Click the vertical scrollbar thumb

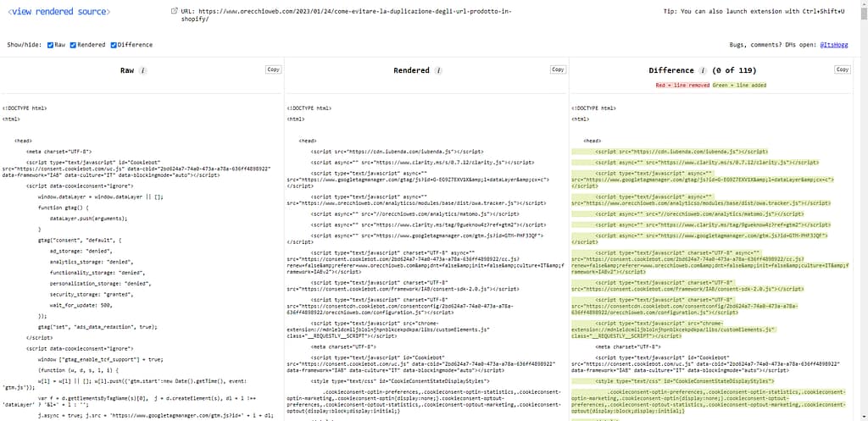click(864, 14)
